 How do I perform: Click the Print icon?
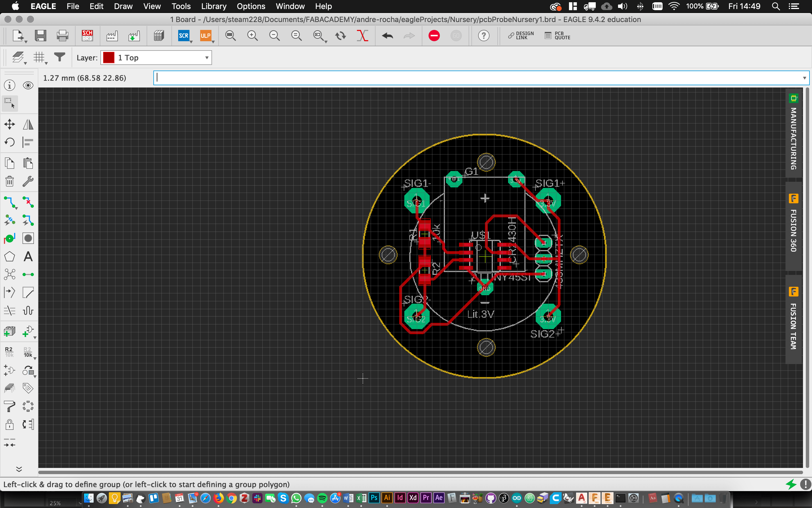(62, 36)
